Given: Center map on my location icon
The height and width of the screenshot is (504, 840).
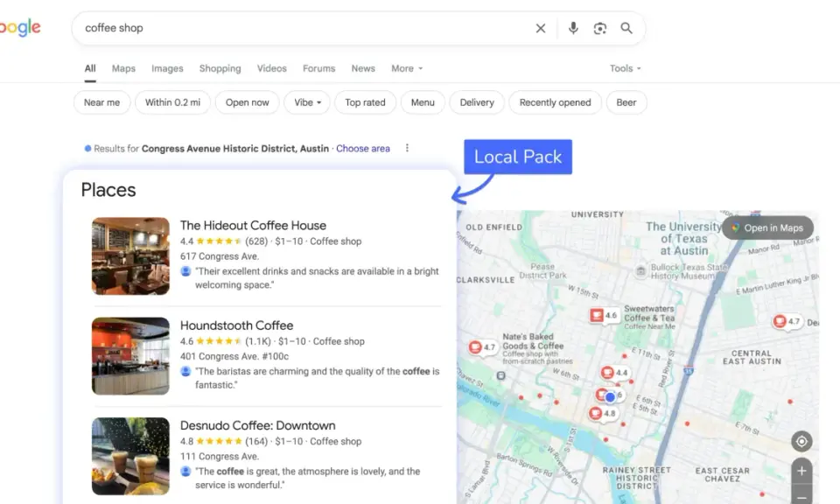Looking at the screenshot, I should 801,441.
